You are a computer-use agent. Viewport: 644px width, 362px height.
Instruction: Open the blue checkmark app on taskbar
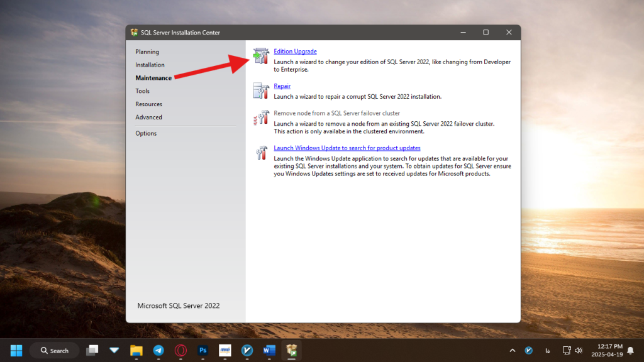coord(247,351)
